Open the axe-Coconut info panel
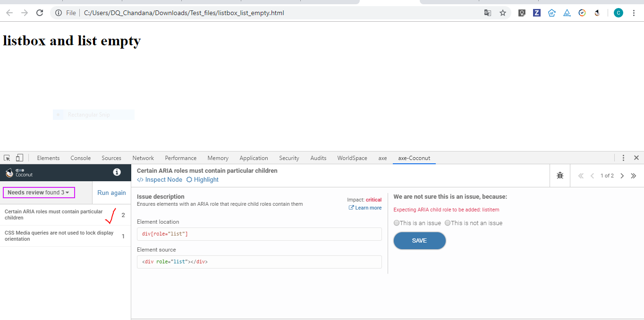The height and width of the screenshot is (320, 644). coord(117,172)
